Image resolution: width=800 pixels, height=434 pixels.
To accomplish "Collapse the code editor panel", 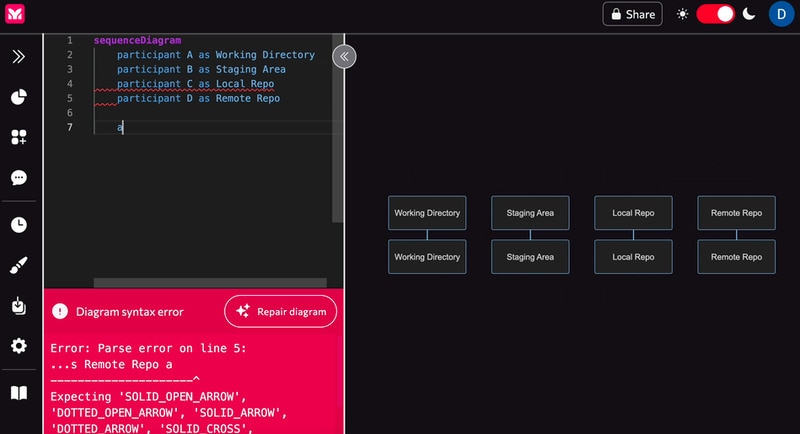I will [344, 56].
